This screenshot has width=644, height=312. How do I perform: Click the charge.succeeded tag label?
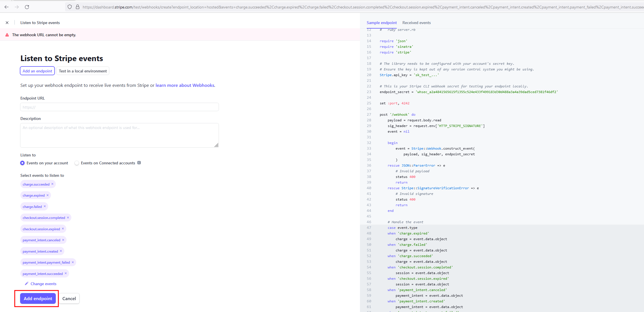coord(36,184)
